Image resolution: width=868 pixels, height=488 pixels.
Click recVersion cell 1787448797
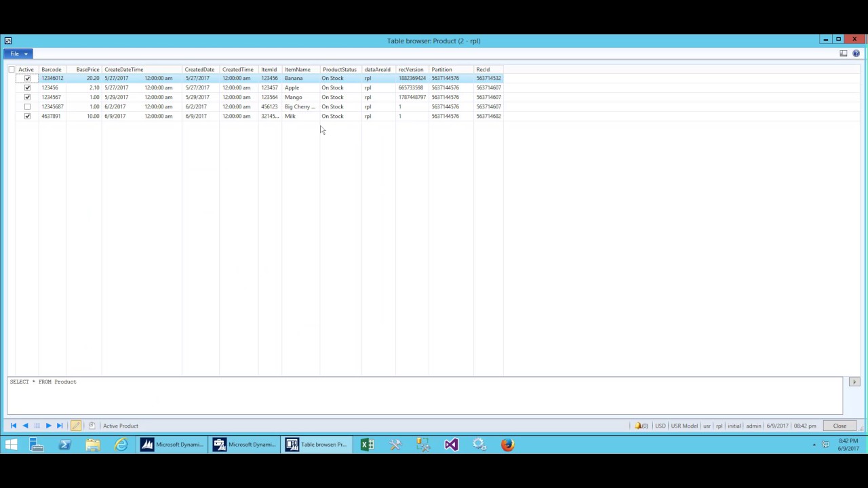412,97
